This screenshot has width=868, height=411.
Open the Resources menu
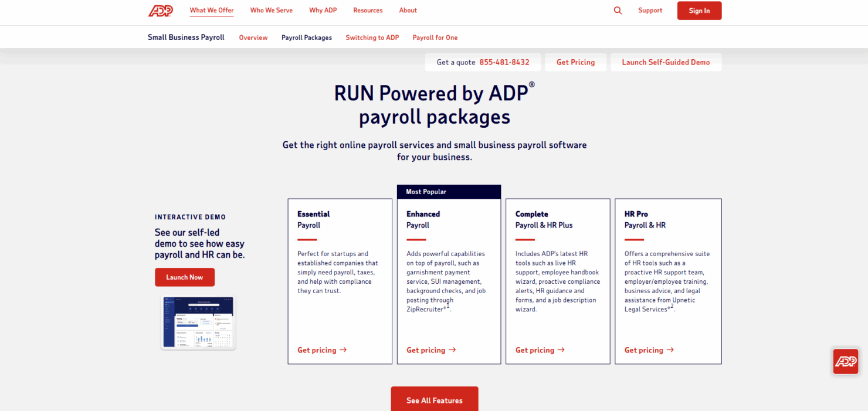click(x=368, y=11)
